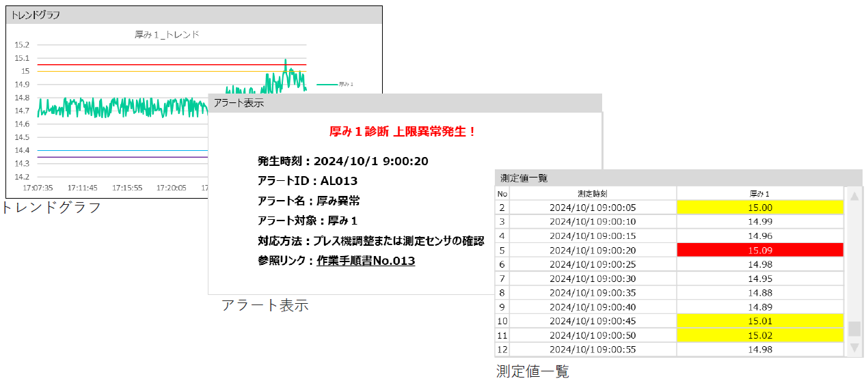Select the 測定値一覧 panel header
868x383 pixels.
678,178
